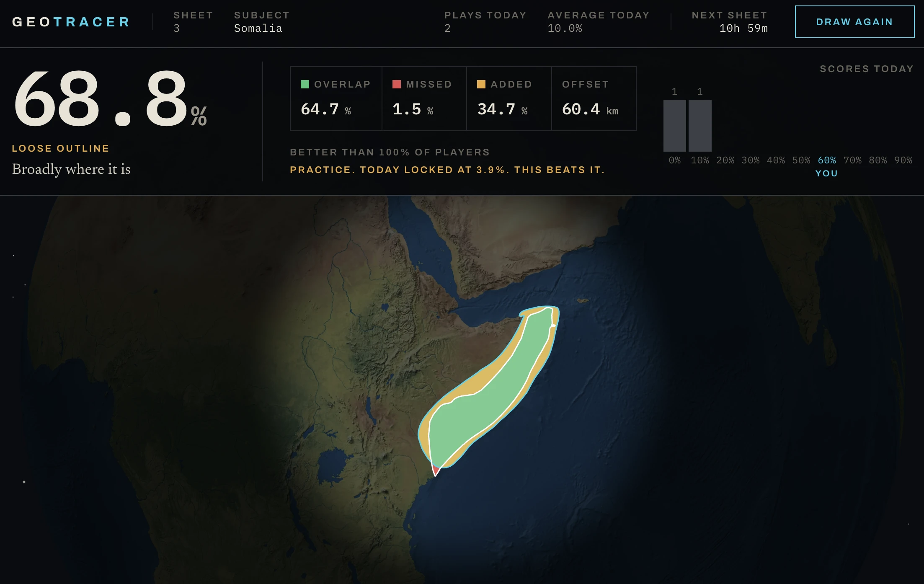Screen dimensions: 924x584
Task: Click the red Missed color swatch
Action: [397, 84]
